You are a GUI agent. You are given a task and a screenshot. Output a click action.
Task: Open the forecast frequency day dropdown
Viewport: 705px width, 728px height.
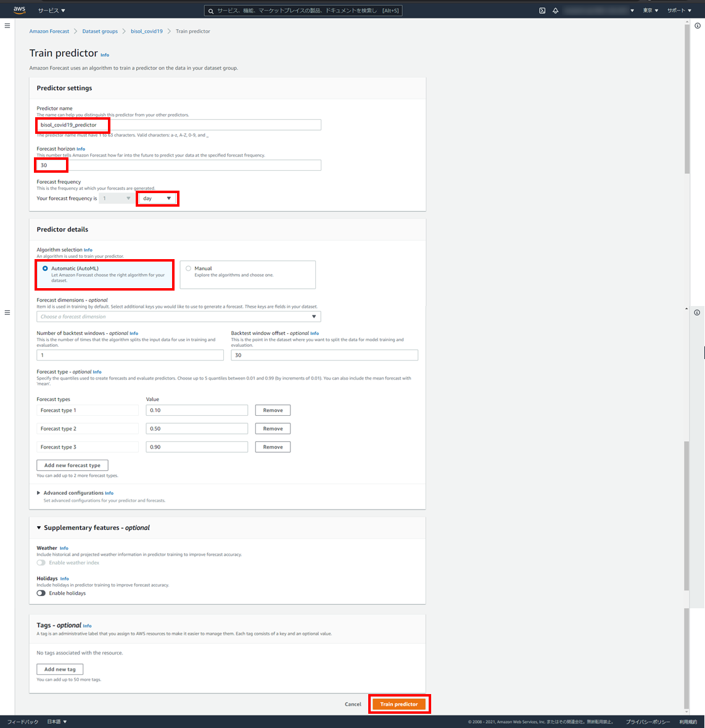pos(157,198)
